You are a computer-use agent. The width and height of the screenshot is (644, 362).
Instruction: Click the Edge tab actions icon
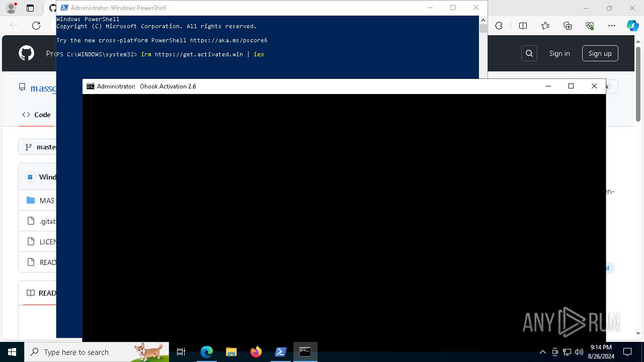(30, 8)
